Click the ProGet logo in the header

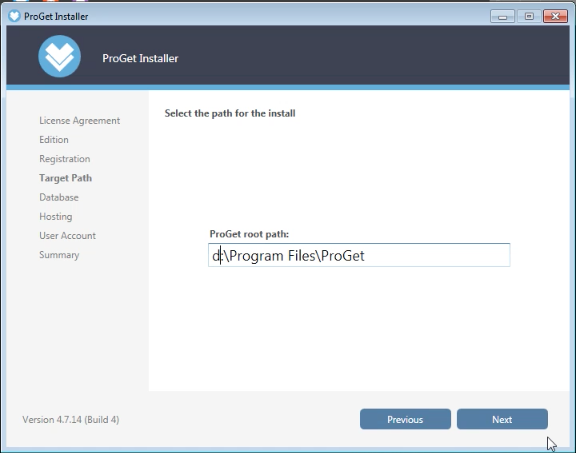point(60,56)
